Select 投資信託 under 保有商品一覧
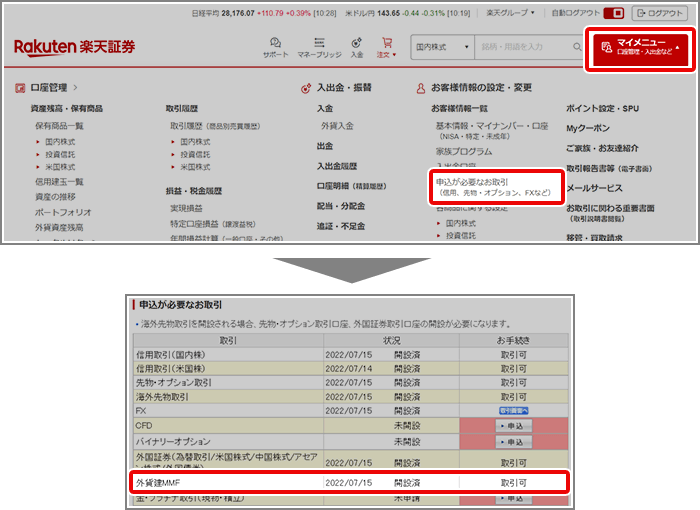Viewport: 700px width, 510px height. (60, 154)
